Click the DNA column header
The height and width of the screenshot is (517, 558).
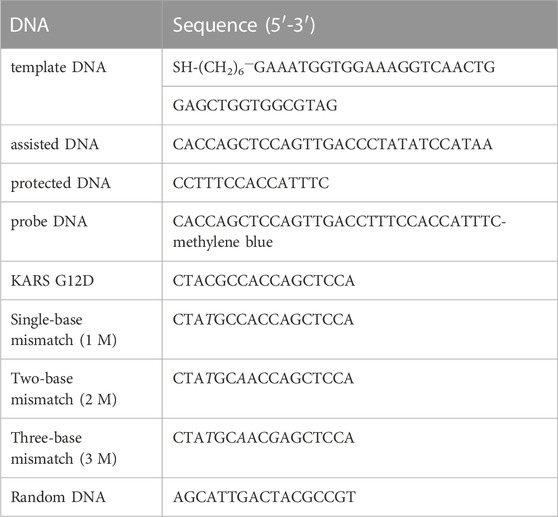[29, 25]
